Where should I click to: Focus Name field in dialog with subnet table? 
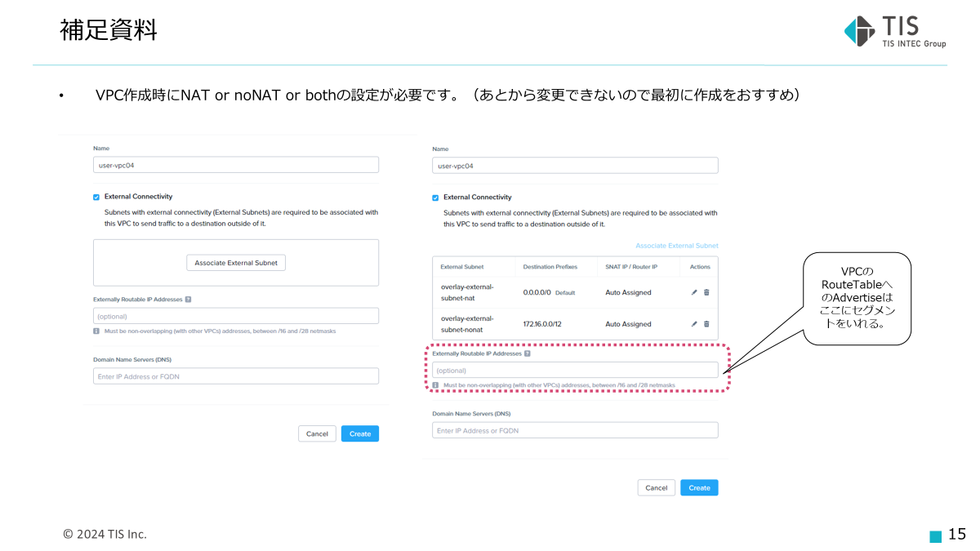coord(575,166)
